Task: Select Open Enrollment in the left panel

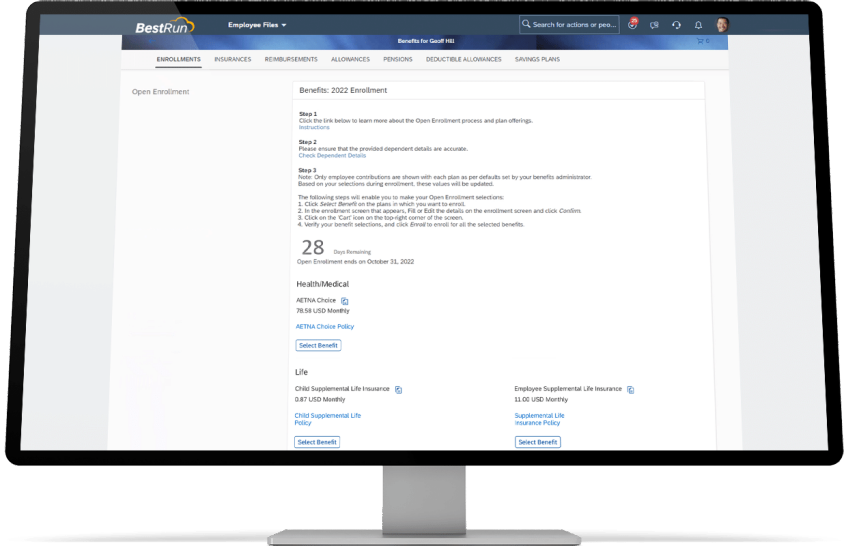Action: (160, 92)
